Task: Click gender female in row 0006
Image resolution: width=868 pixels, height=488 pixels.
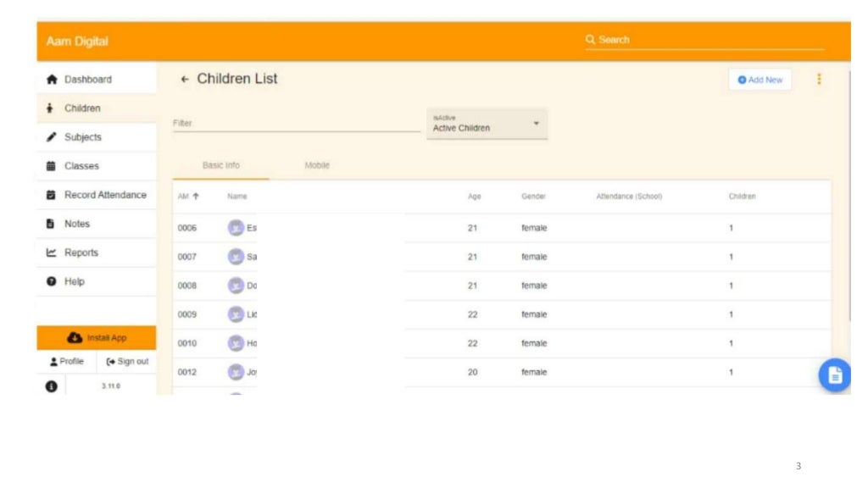Action: pos(534,228)
